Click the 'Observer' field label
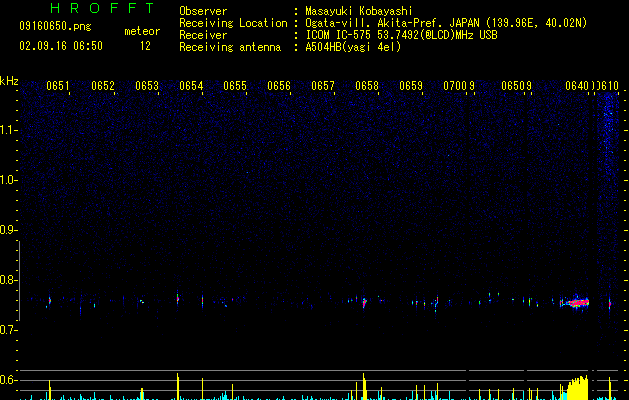Viewport: 629px width, 400px height. 203,11
